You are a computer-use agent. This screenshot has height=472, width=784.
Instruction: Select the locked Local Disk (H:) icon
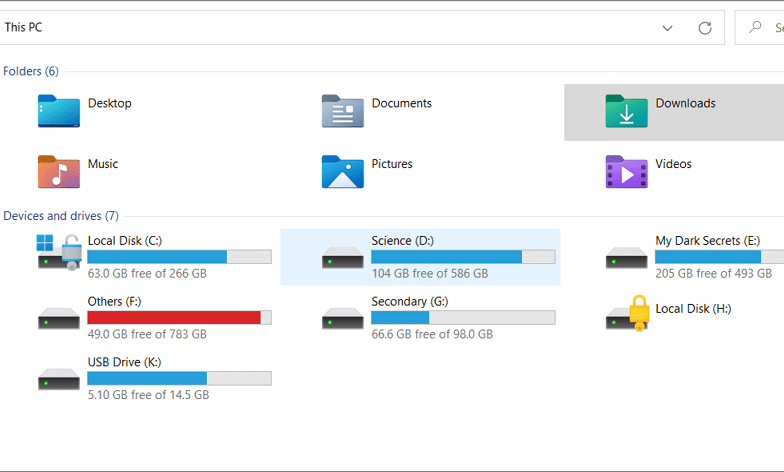(x=627, y=313)
